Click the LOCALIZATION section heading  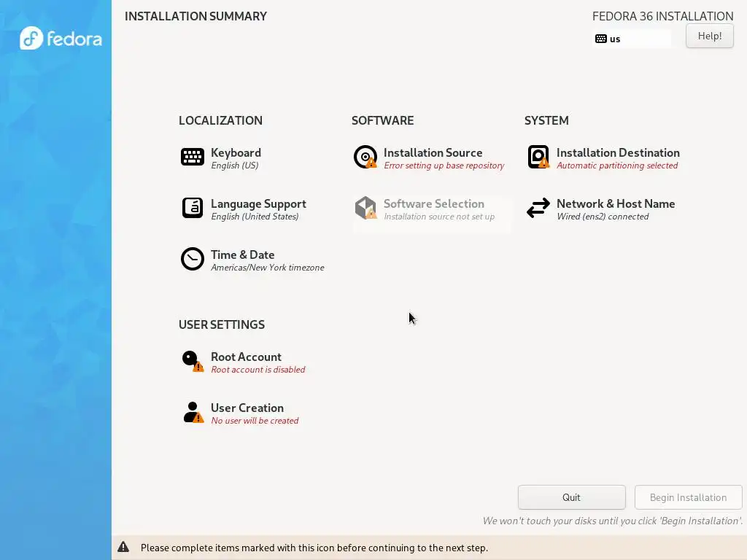220,120
